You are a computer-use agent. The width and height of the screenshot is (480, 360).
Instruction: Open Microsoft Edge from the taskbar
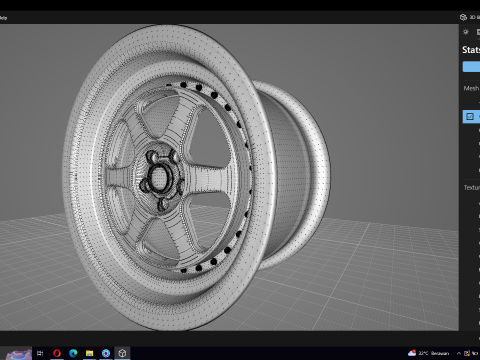(x=73, y=353)
